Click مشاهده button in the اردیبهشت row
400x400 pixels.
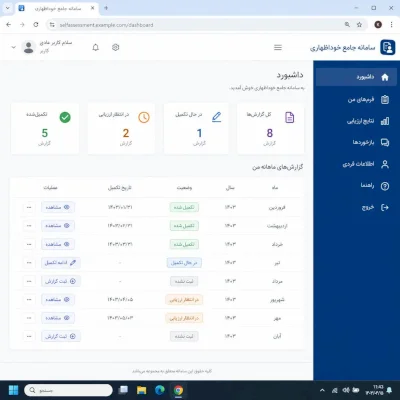pos(58,226)
